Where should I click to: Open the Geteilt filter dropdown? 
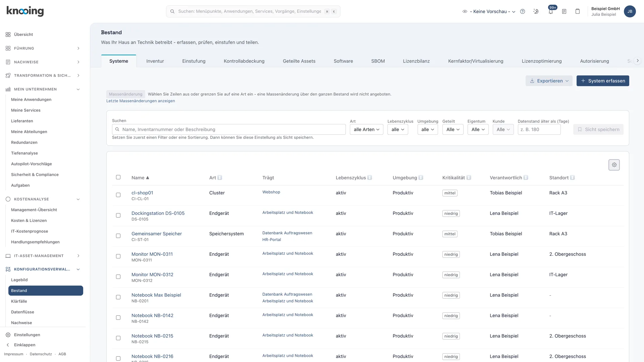452,129
